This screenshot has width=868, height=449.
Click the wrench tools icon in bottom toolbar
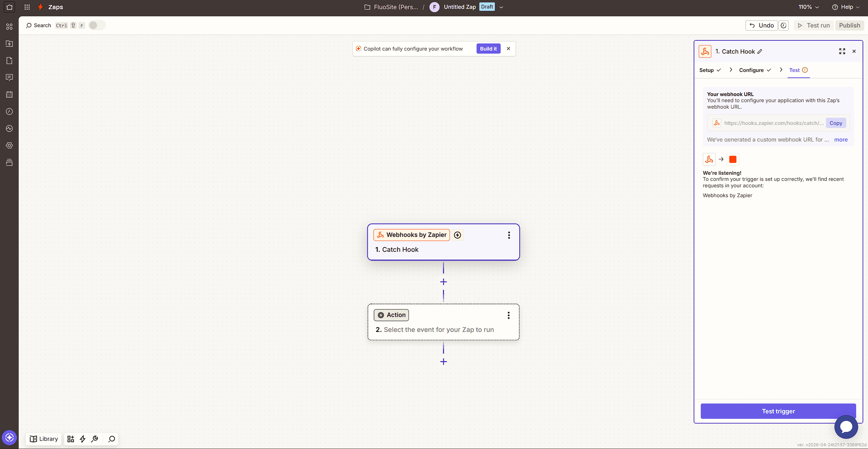pos(95,439)
